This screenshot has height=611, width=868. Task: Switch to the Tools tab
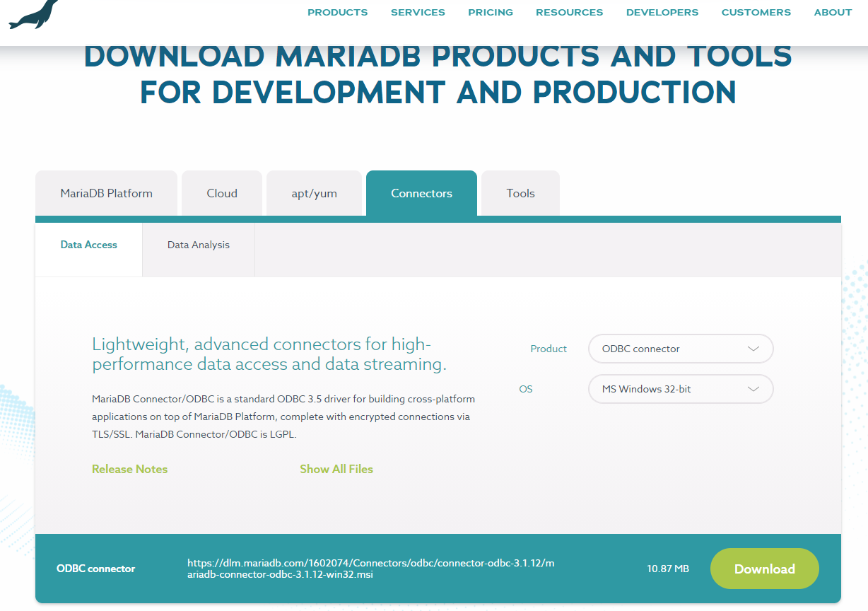(x=521, y=193)
